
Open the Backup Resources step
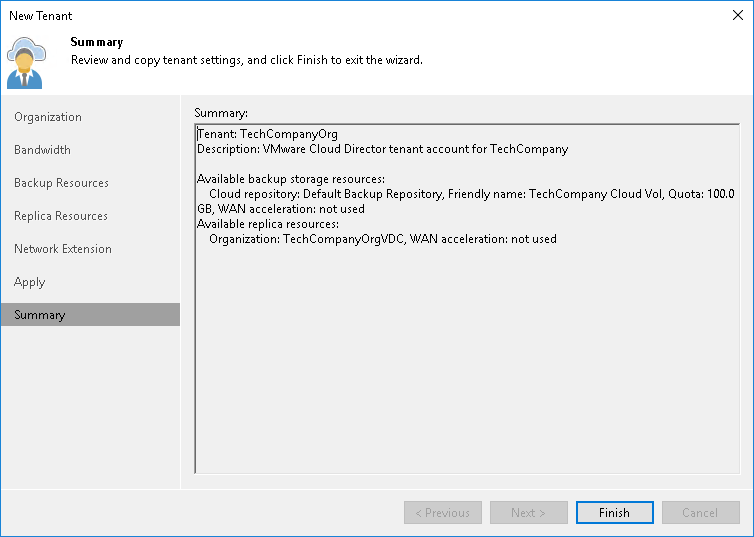62,183
